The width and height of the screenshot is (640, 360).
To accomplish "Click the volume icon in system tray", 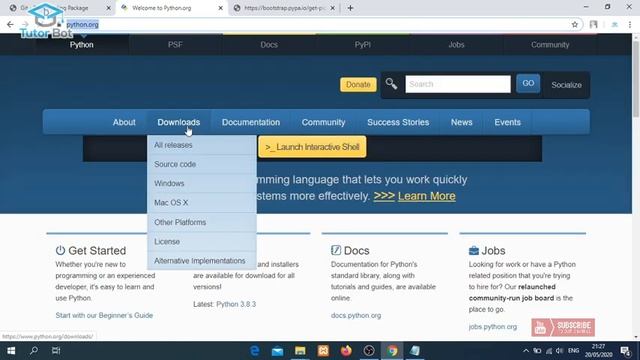I will (x=560, y=351).
